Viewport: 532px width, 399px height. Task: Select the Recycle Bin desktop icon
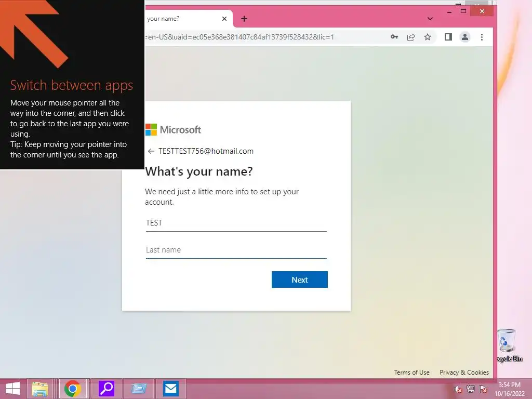(x=508, y=345)
